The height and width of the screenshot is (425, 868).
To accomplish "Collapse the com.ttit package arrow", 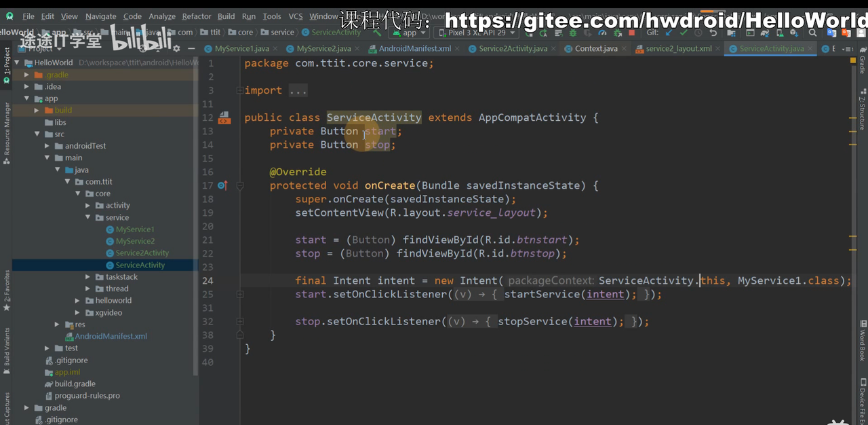I will tap(68, 182).
